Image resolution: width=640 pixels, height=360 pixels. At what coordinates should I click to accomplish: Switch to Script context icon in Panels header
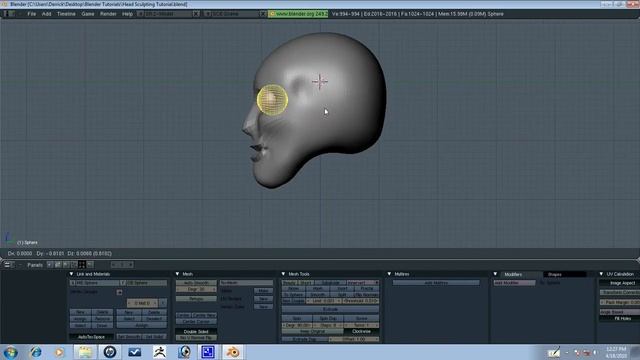(58, 265)
